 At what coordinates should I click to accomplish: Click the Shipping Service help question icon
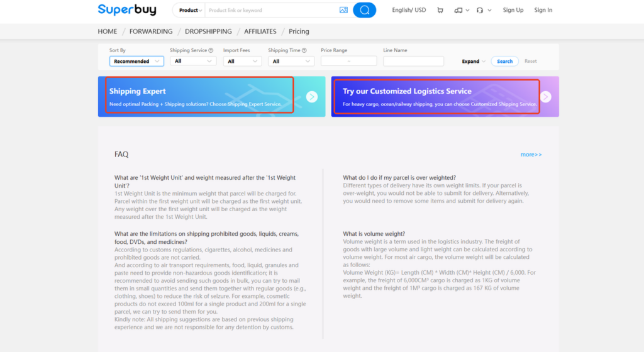click(x=211, y=50)
